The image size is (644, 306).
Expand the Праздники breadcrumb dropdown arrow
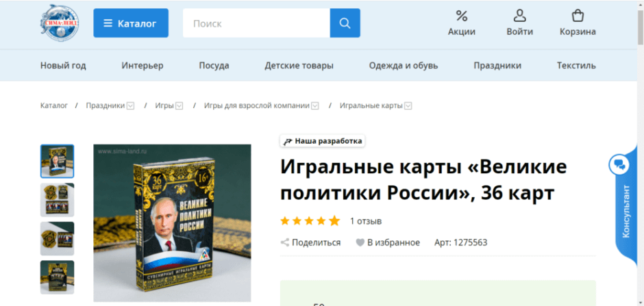pyautogui.click(x=131, y=106)
